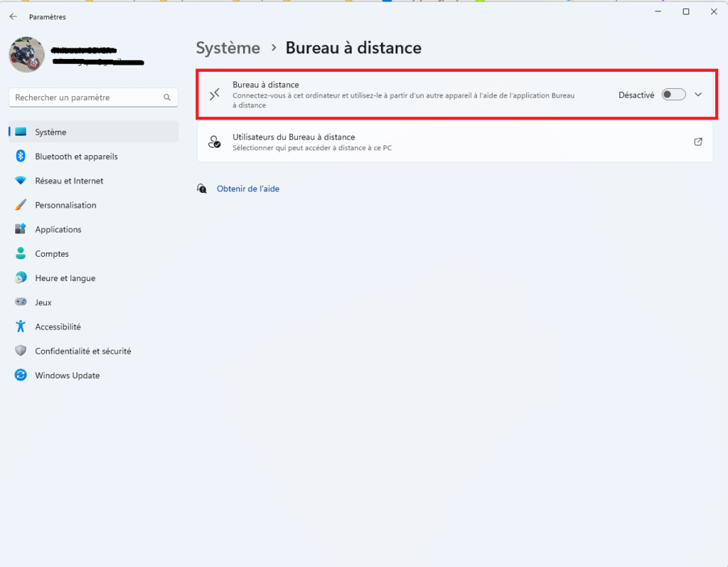Click the help headset icon
Image resolution: width=728 pixels, height=567 pixels.
click(201, 189)
